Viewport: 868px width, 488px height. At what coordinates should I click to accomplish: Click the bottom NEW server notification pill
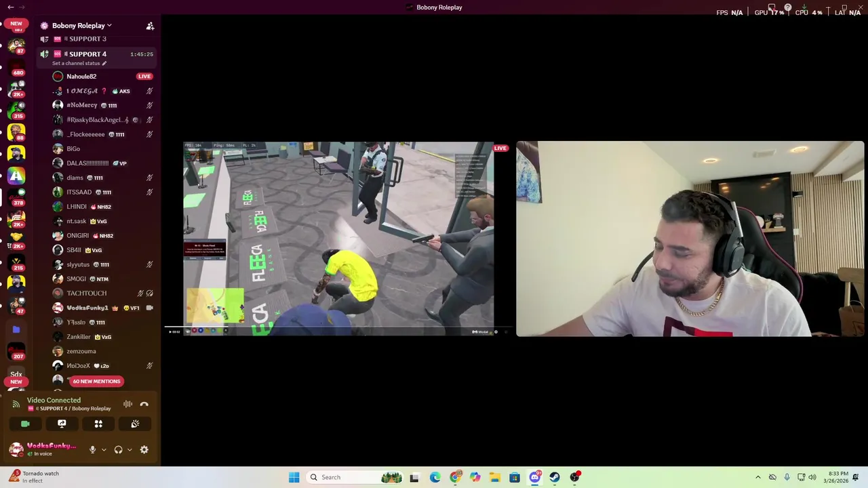(x=16, y=382)
